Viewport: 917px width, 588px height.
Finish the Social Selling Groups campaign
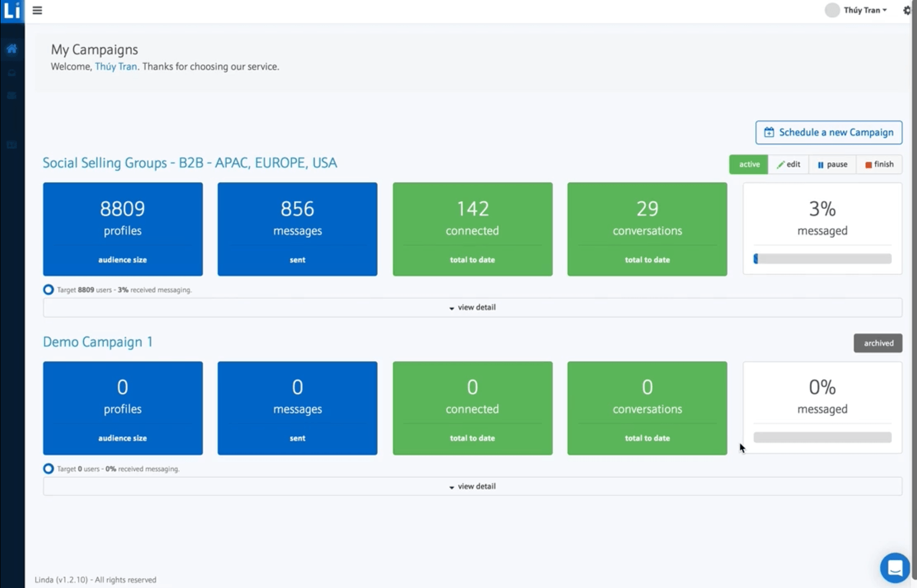click(879, 164)
